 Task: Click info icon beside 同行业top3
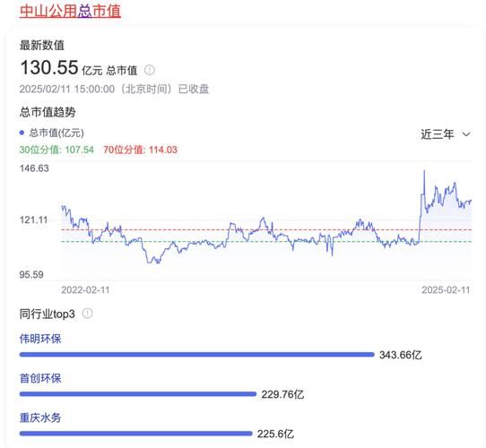(87, 314)
